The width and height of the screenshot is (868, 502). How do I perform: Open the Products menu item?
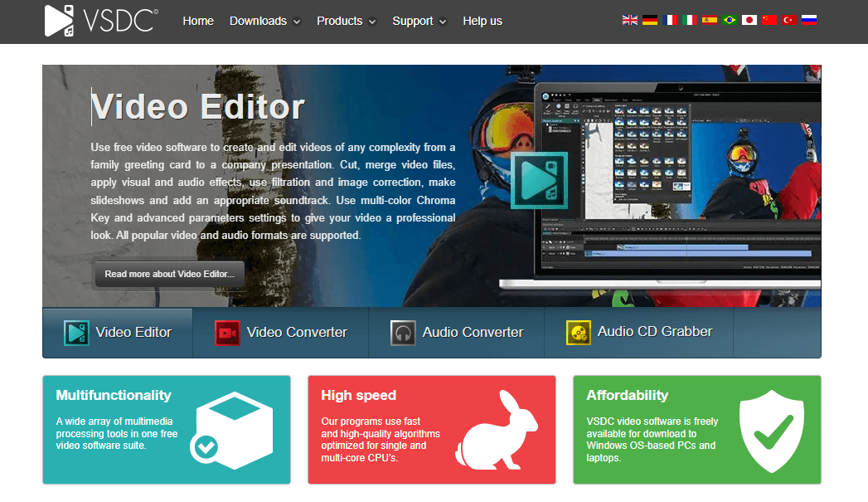[x=339, y=21]
